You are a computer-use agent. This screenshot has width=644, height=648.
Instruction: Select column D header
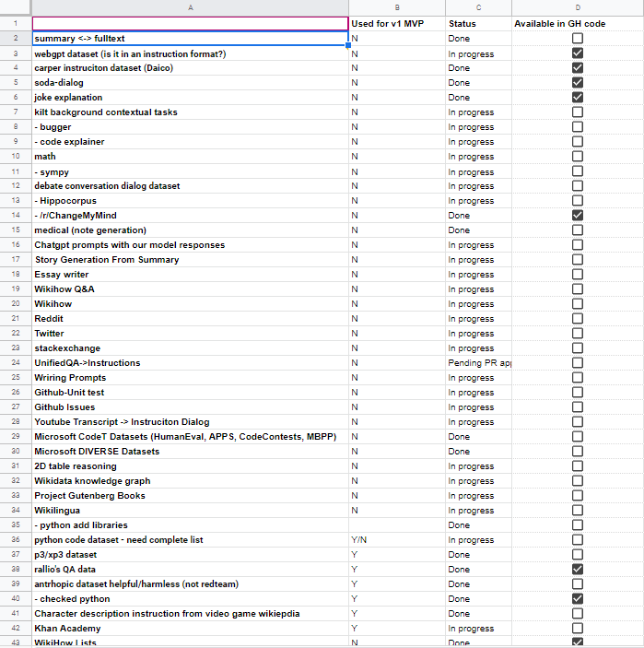tap(578, 7)
